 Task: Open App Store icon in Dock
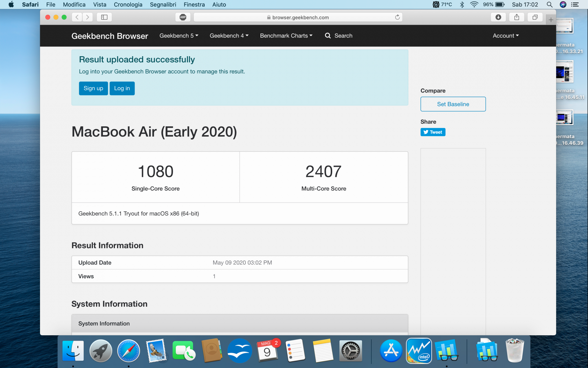[x=391, y=351]
